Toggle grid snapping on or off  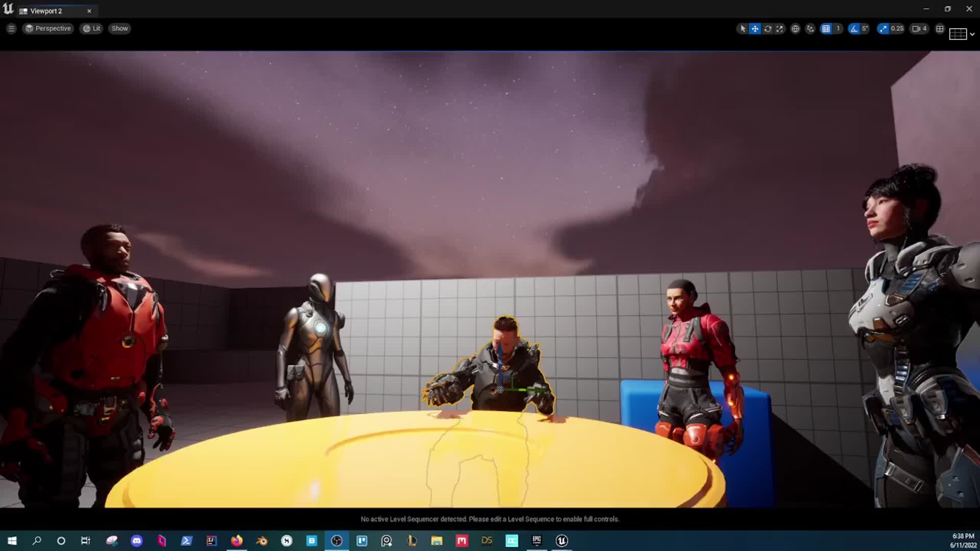(826, 29)
